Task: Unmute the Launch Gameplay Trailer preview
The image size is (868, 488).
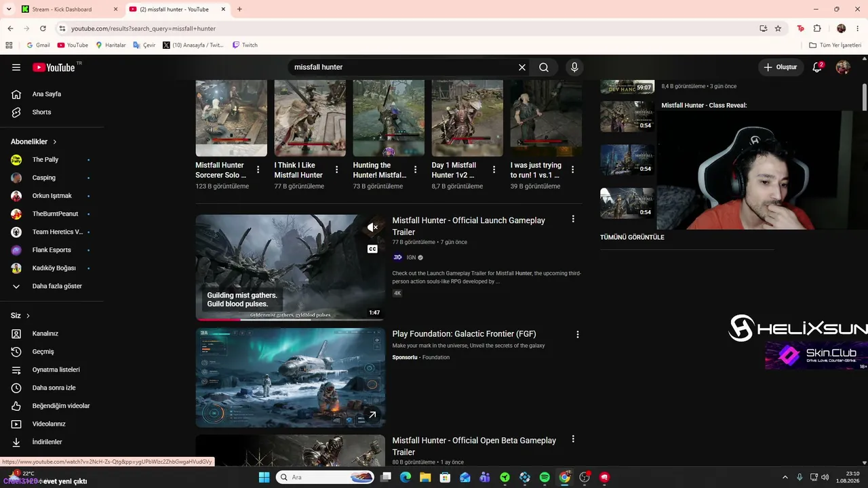Action: point(372,228)
